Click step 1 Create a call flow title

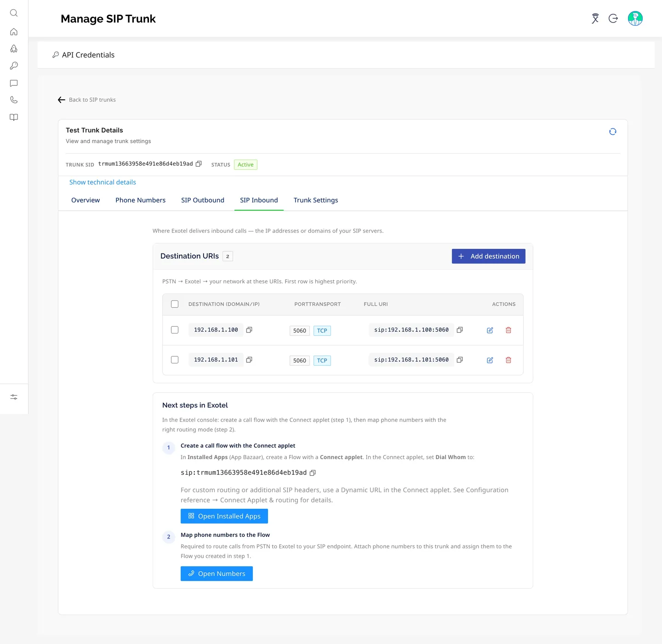(238, 446)
